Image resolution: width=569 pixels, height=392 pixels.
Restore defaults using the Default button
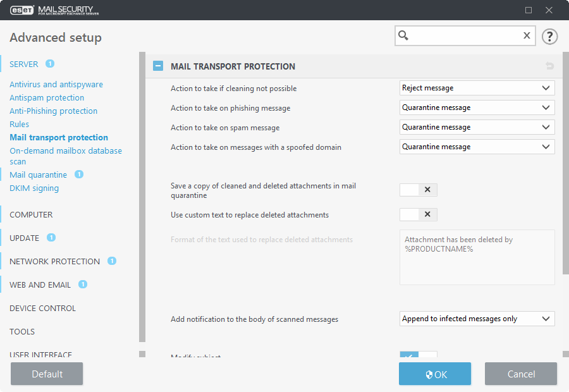[46, 374]
